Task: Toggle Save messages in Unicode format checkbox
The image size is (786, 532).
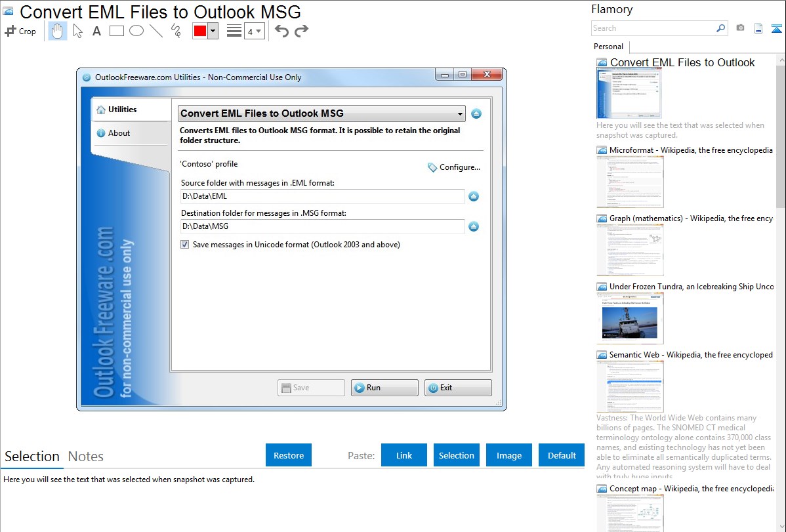Action: pyautogui.click(x=185, y=245)
